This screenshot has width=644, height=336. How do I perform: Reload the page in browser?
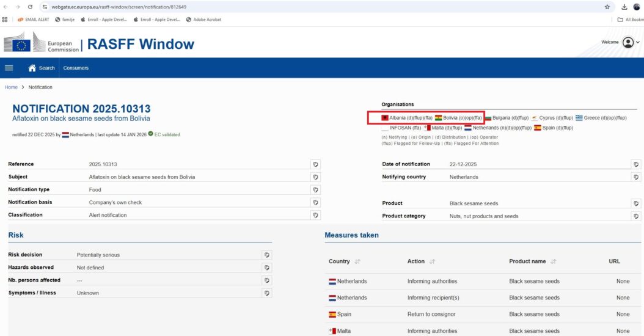(x=31, y=7)
